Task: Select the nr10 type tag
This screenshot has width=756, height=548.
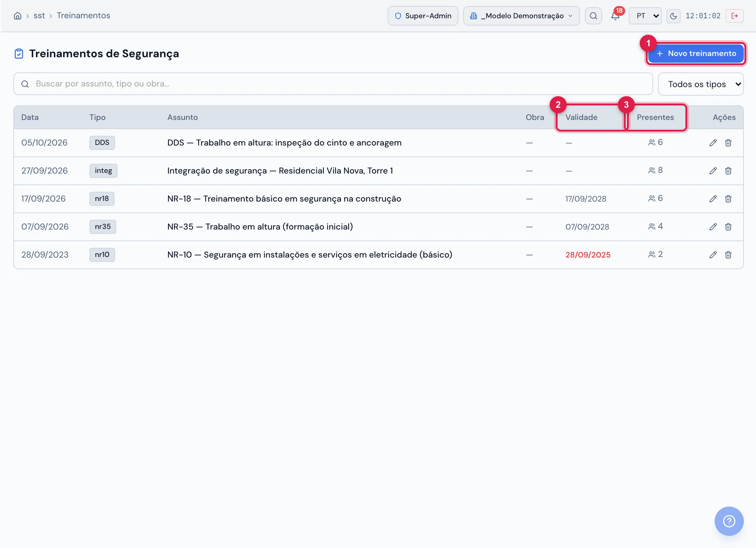Action: (x=102, y=255)
